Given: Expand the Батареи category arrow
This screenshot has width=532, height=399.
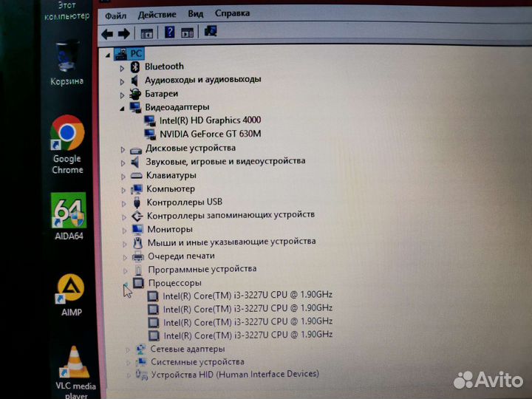Looking at the screenshot, I should tap(122, 95).
